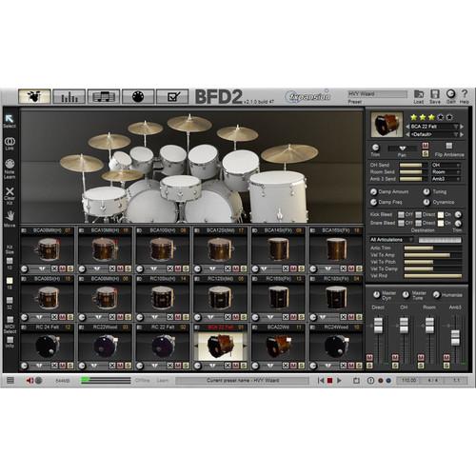Solo the first top-row tom slot
This screenshot has width=476, height=476.
70,268
